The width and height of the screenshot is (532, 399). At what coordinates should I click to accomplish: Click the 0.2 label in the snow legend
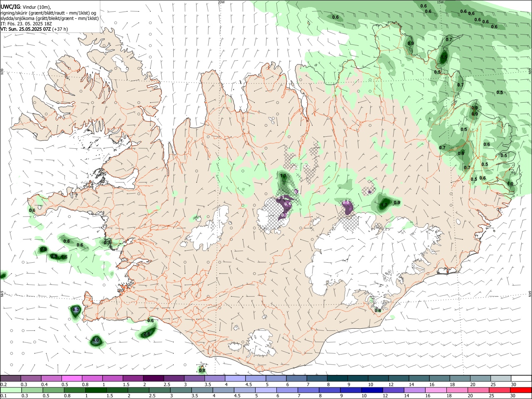[4, 384]
